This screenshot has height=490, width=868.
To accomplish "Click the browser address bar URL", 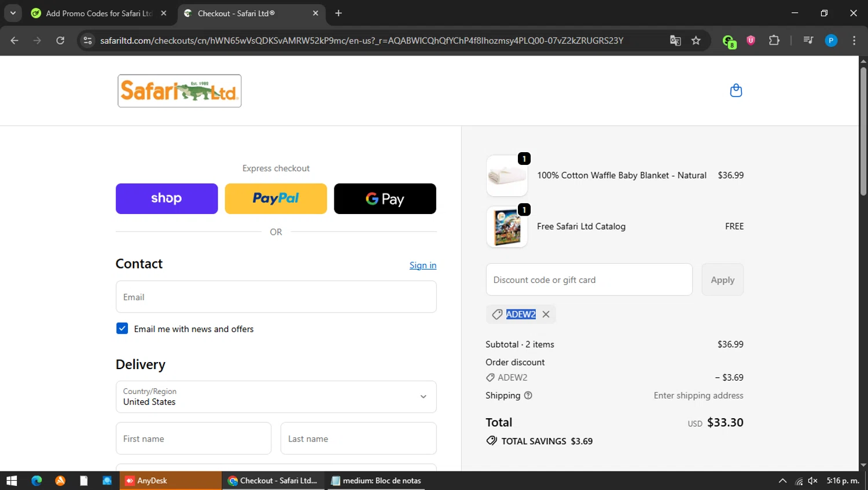I will click(x=362, y=40).
